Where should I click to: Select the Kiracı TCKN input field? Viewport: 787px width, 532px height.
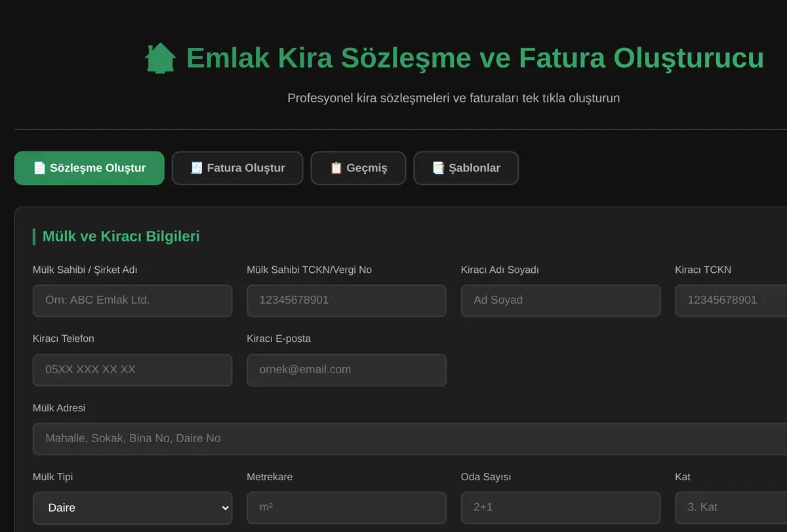731,300
